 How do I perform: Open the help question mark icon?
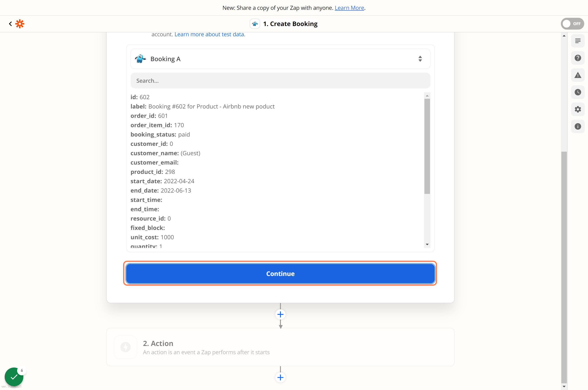pyautogui.click(x=578, y=58)
